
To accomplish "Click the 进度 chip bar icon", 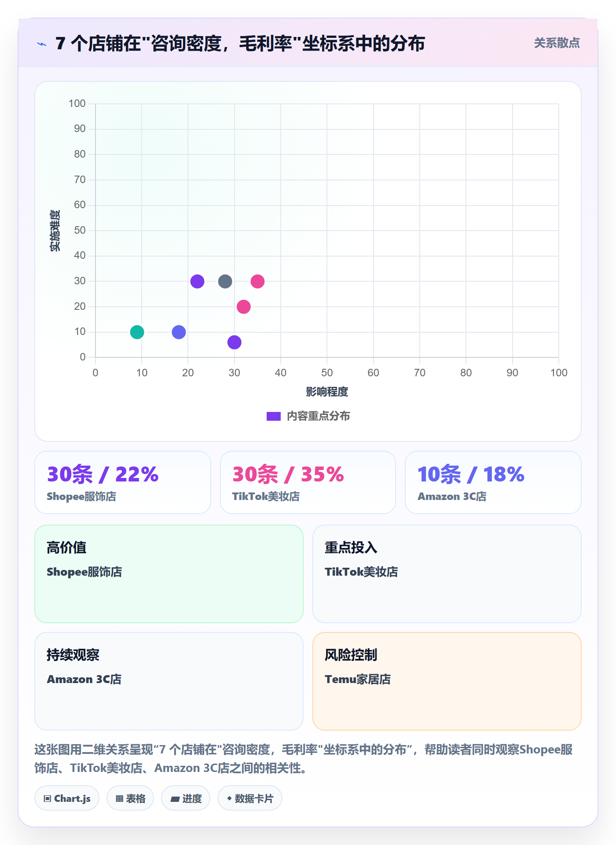I will tap(175, 799).
